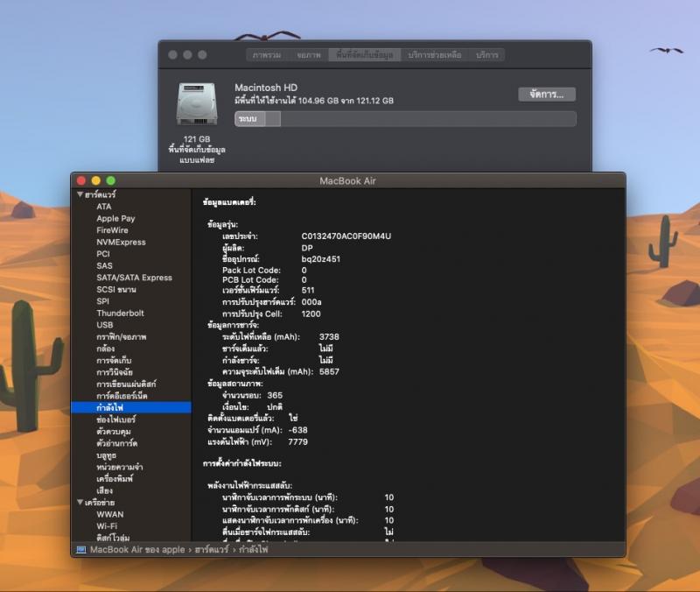Collapse the ฮาร์ดแวร์ tree section
The width and height of the screenshot is (700, 592).
[x=80, y=194]
